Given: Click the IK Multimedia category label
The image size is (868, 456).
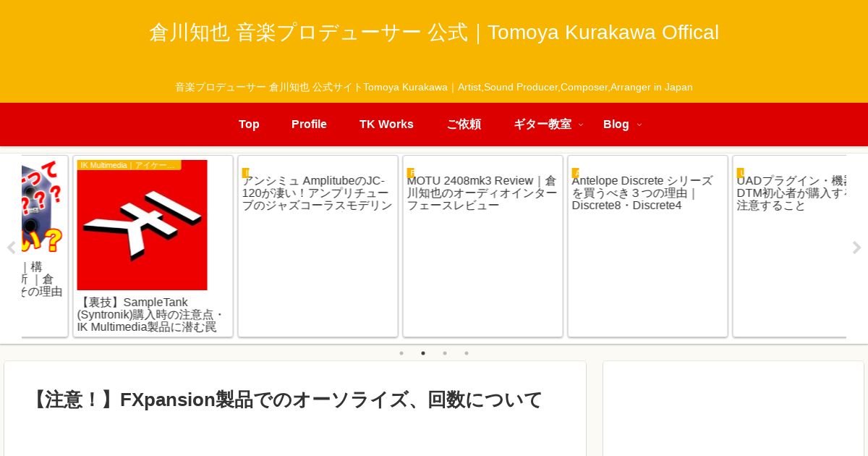Looking at the screenshot, I should [x=129, y=165].
